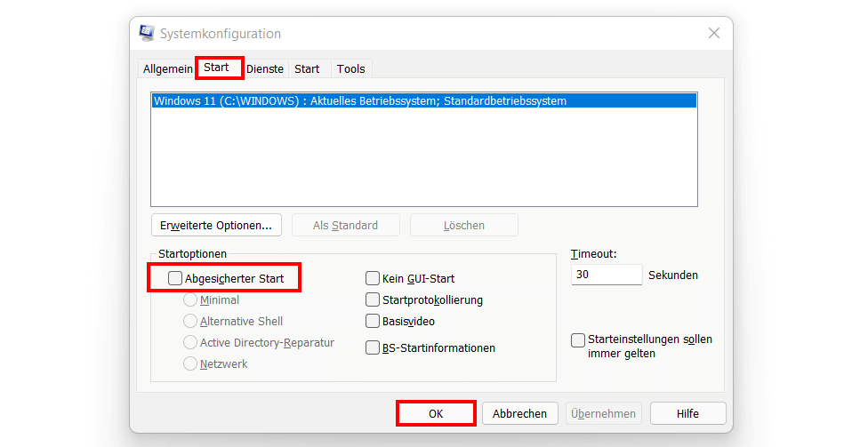Check Starteinstellungen sollen immer gelten
Viewport: 868px width, 447px height.
pos(579,339)
